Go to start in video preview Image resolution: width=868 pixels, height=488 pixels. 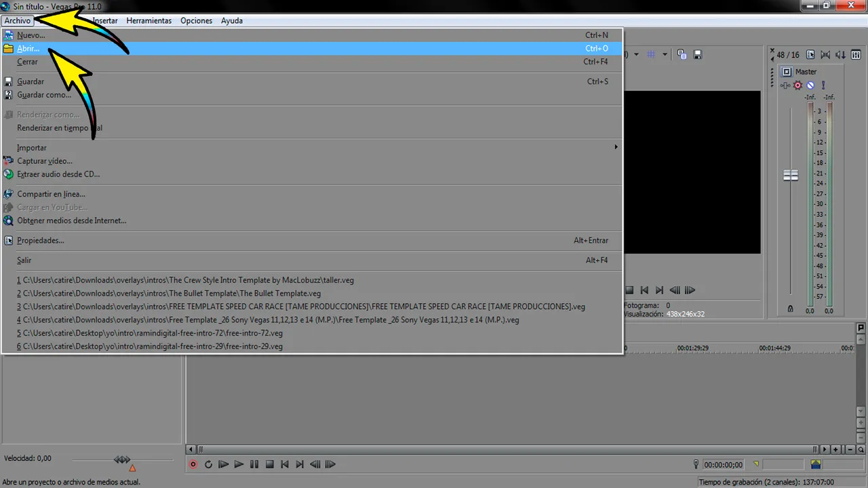point(645,290)
